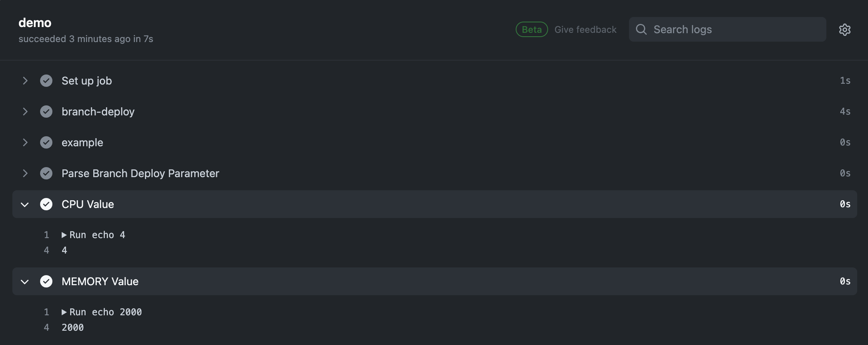Click the magnifying glass in the search bar
868x345 pixels.
(641, 29)
